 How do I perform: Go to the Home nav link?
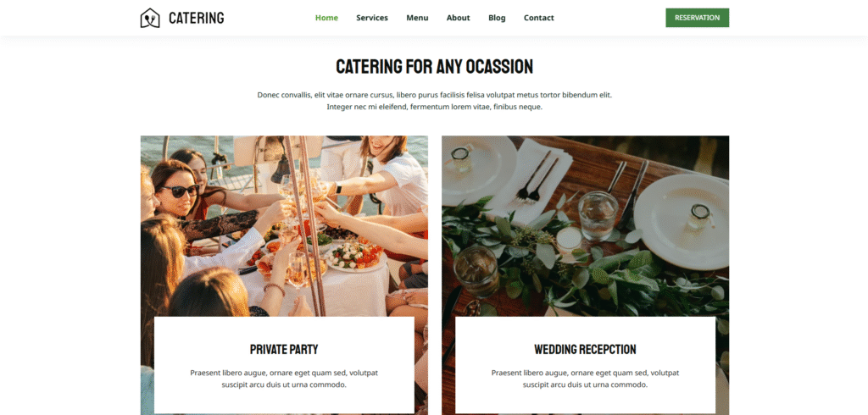(x=326, y=18)
